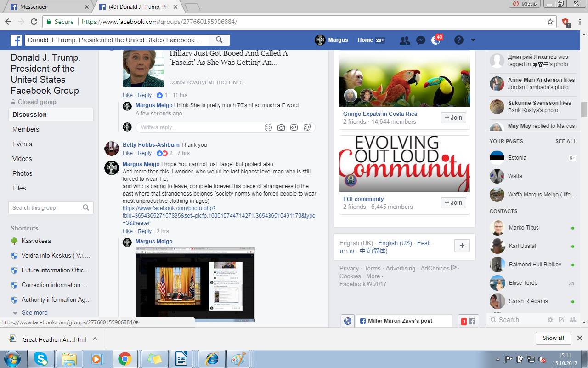The width and height of the screenshot is (588, 368).
Task: Click the red shield extension icon
Action: [565, 22]
